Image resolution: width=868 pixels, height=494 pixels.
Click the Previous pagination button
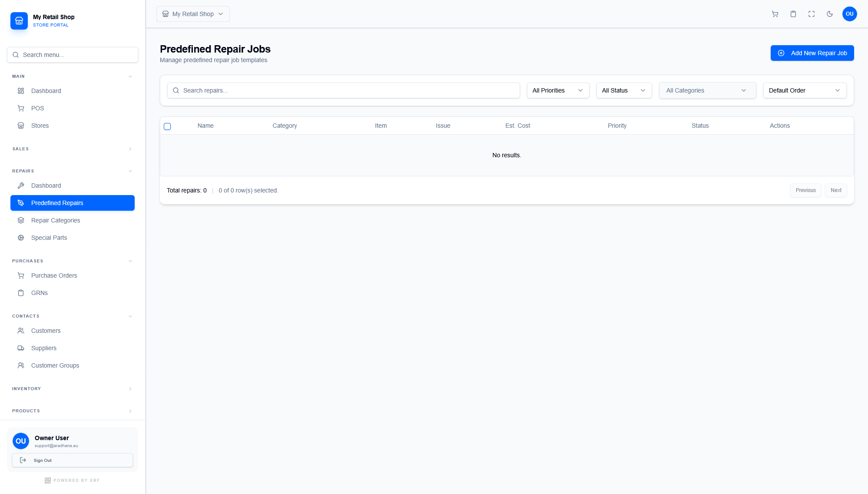(805, 190)
